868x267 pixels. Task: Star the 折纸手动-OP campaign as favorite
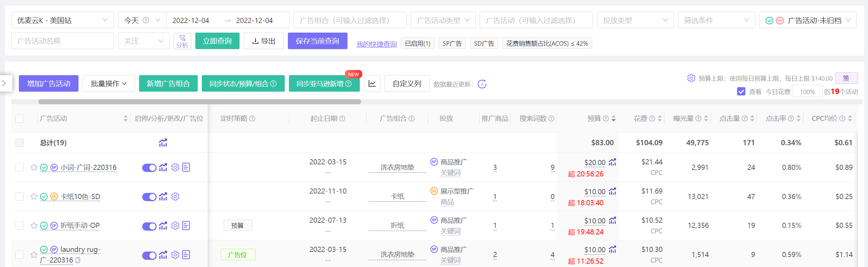[34, 226]
